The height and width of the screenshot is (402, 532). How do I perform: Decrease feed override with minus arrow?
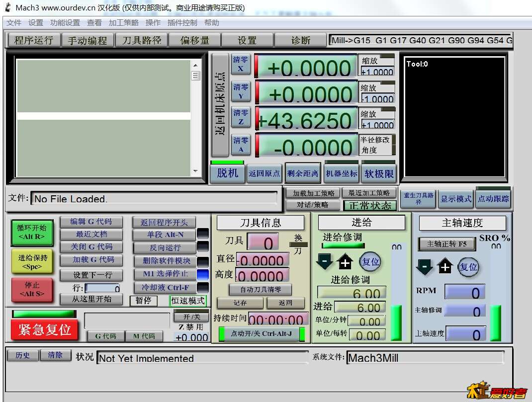(324, 262)
